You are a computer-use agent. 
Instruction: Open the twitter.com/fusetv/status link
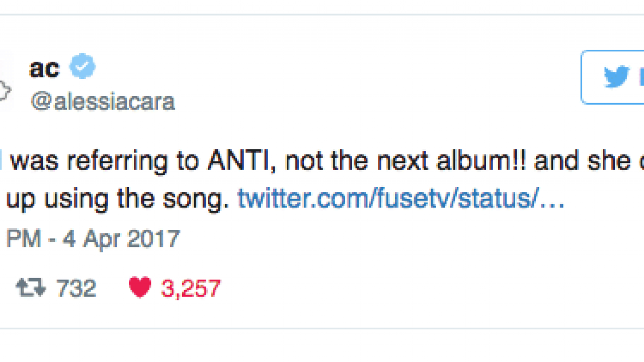click(401, 200)
